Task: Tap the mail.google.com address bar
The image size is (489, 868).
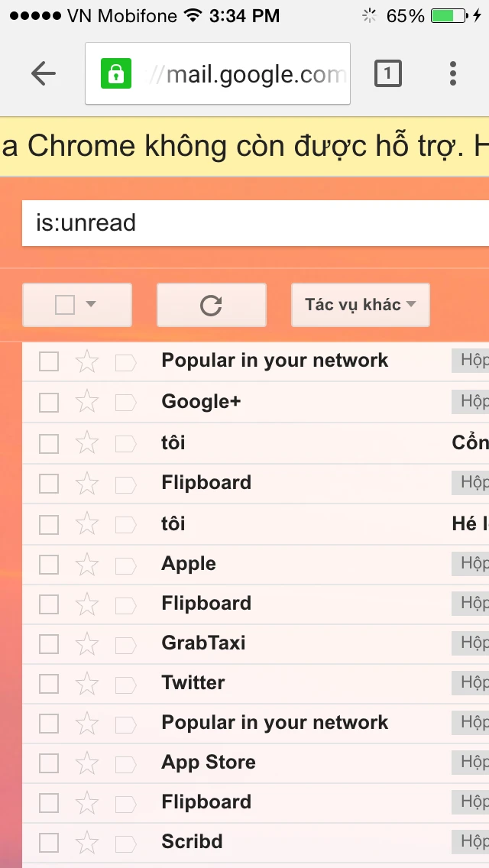Action: [x=218, y=73]
